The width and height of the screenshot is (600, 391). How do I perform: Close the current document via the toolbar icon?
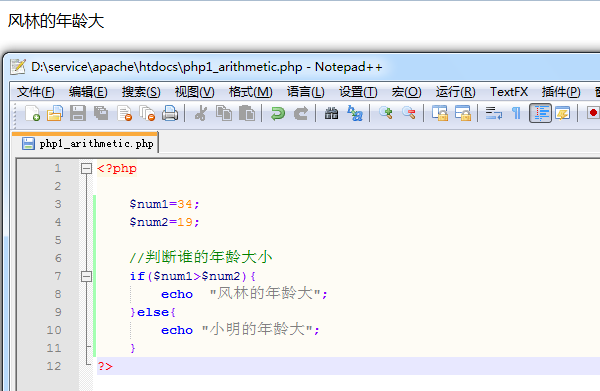coord(124,114)
